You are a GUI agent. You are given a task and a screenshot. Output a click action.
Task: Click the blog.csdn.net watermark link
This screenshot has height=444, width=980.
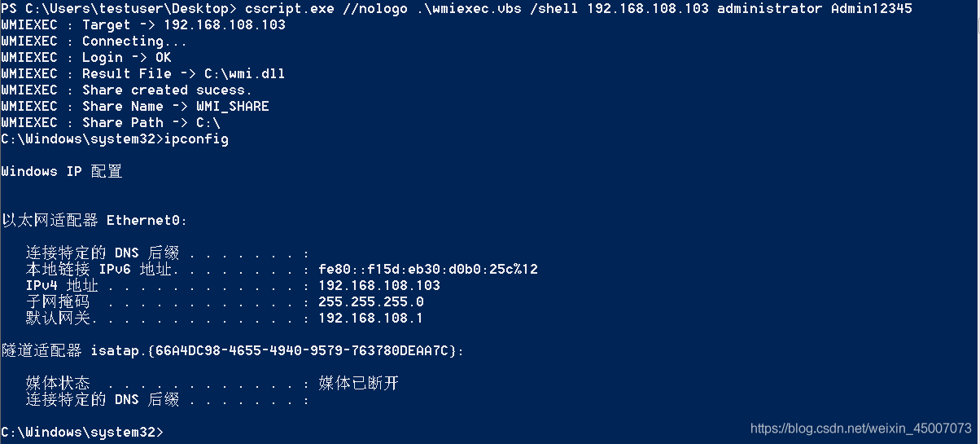tap(861, 428)
